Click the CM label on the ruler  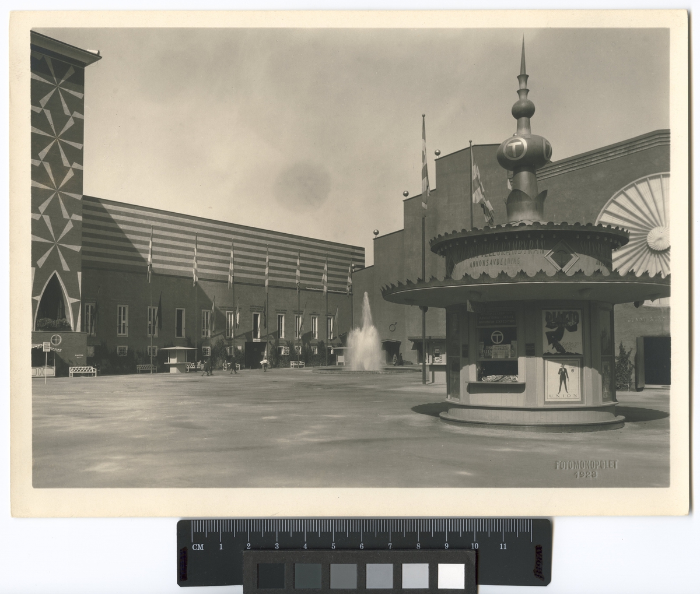[x=198, y=548]
